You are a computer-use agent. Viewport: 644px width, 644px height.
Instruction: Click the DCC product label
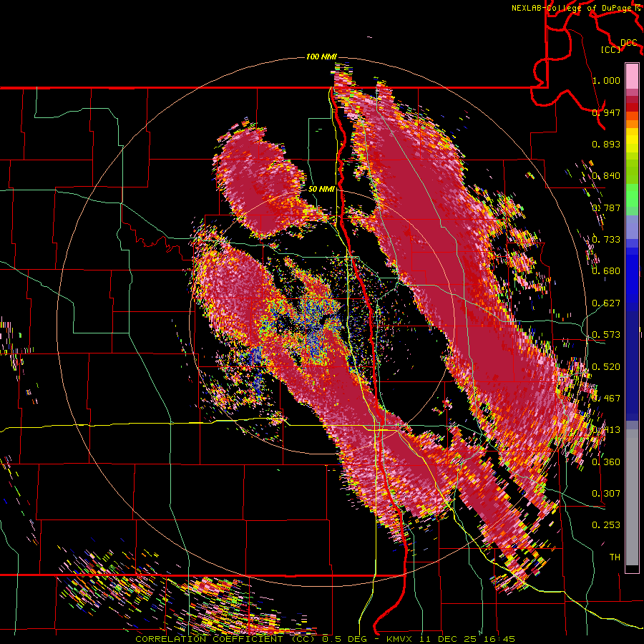coord(628,43)
